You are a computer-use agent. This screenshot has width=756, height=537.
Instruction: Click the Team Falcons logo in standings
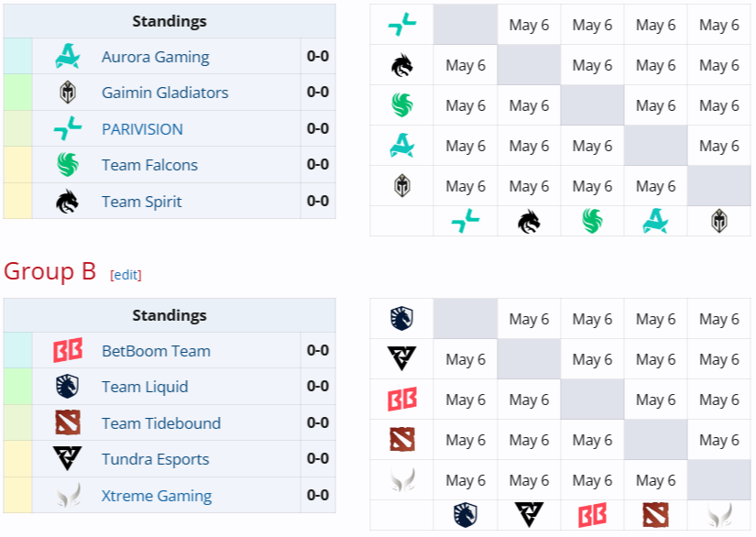67,165
